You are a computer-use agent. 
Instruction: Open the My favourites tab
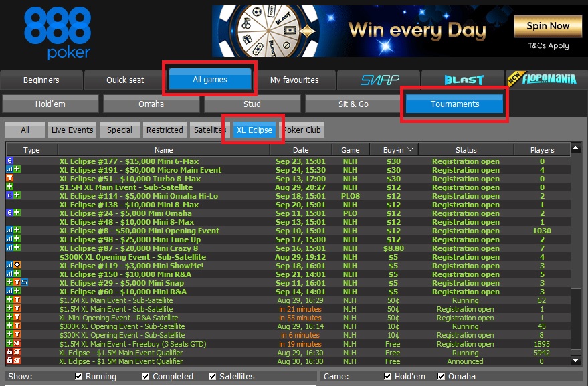point(294,80)
